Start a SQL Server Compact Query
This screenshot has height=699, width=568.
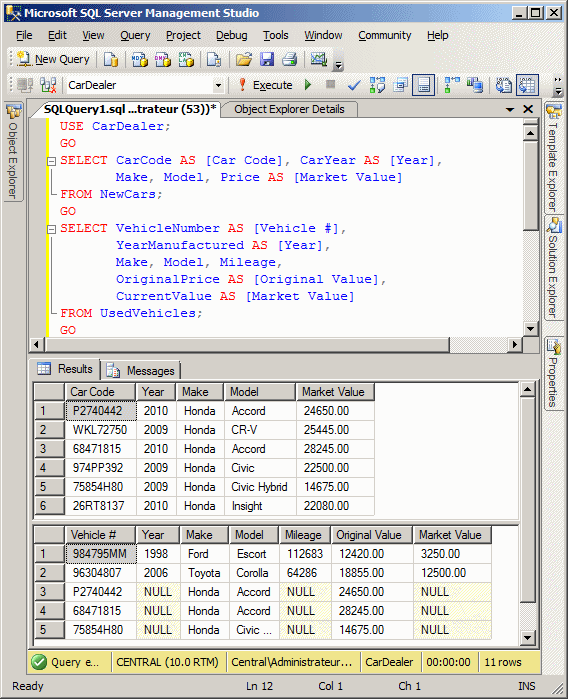214,59
